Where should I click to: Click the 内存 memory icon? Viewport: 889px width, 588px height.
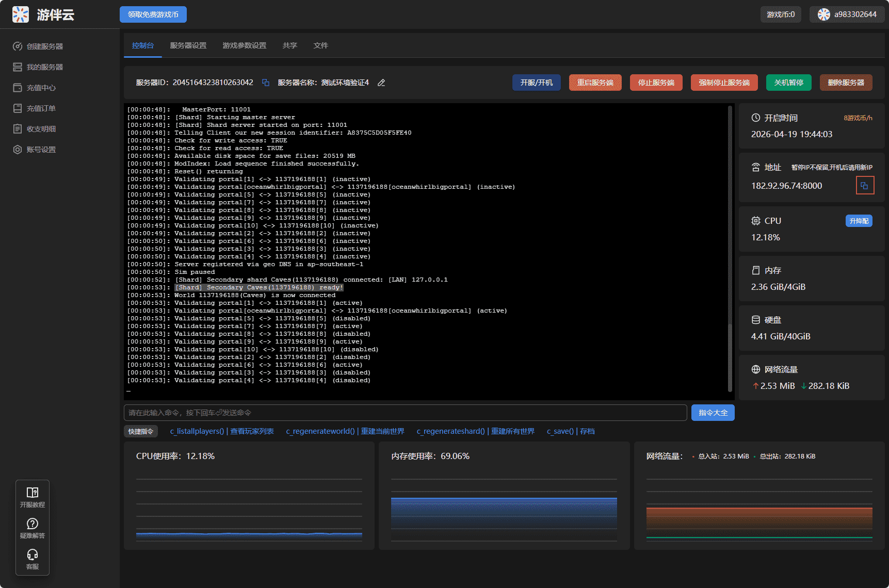pos(756,270)
